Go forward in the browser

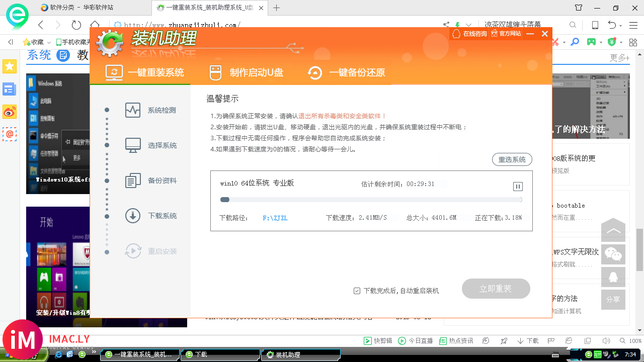(x=58, y=25)
